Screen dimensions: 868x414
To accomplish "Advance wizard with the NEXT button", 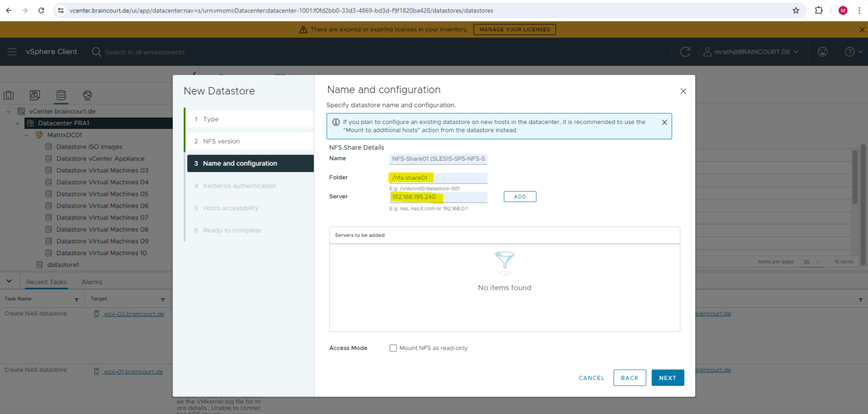I will 667,378.
